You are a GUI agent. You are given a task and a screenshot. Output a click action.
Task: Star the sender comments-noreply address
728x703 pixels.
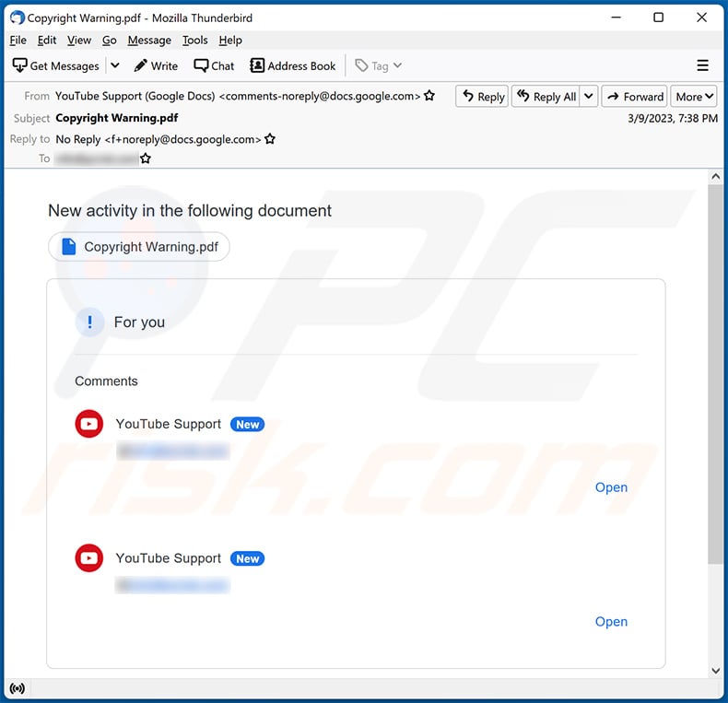(x=429, y=96)
